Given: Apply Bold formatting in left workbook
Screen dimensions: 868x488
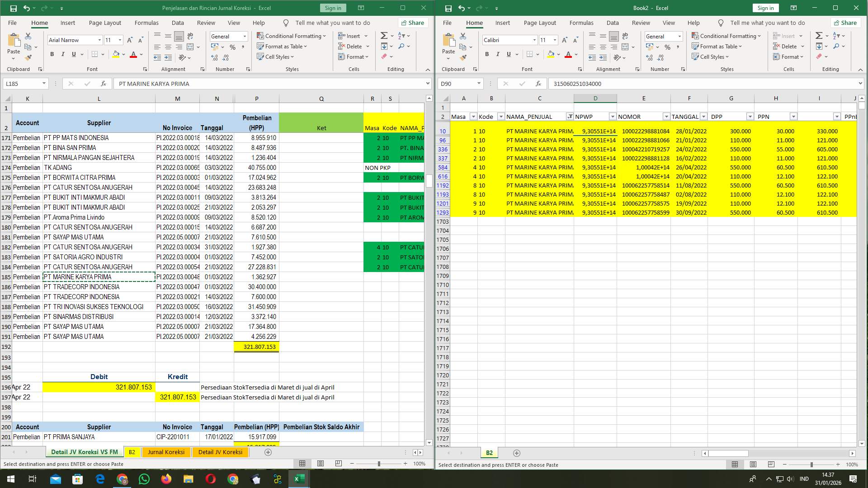Looking at the screenshot, I should coord(52,54).
